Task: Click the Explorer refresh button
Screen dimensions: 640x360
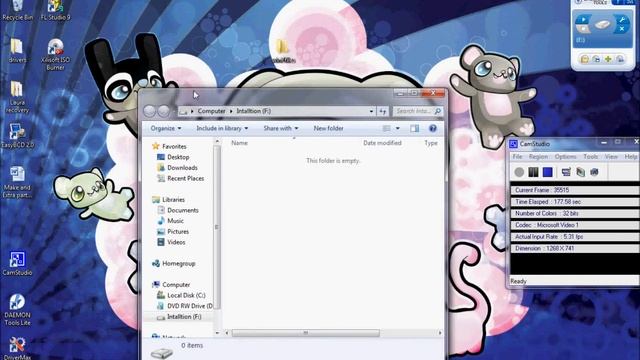Action: tap(383, 111)
